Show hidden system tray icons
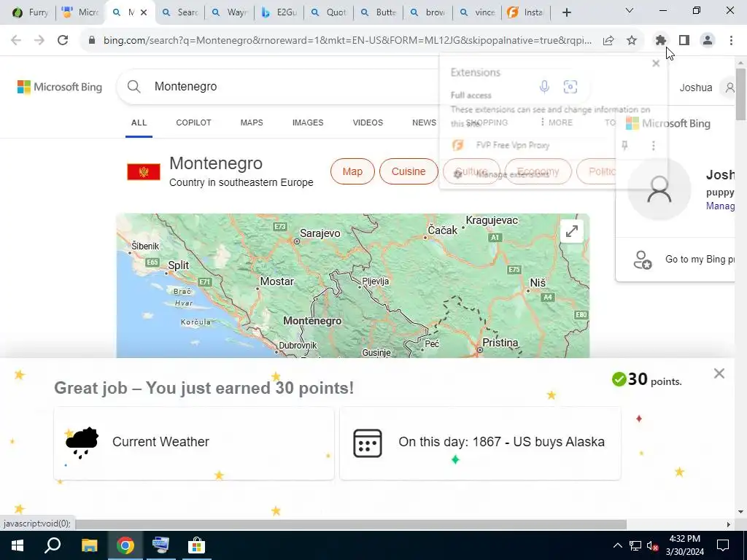747x560 pixels. point(617,545)
